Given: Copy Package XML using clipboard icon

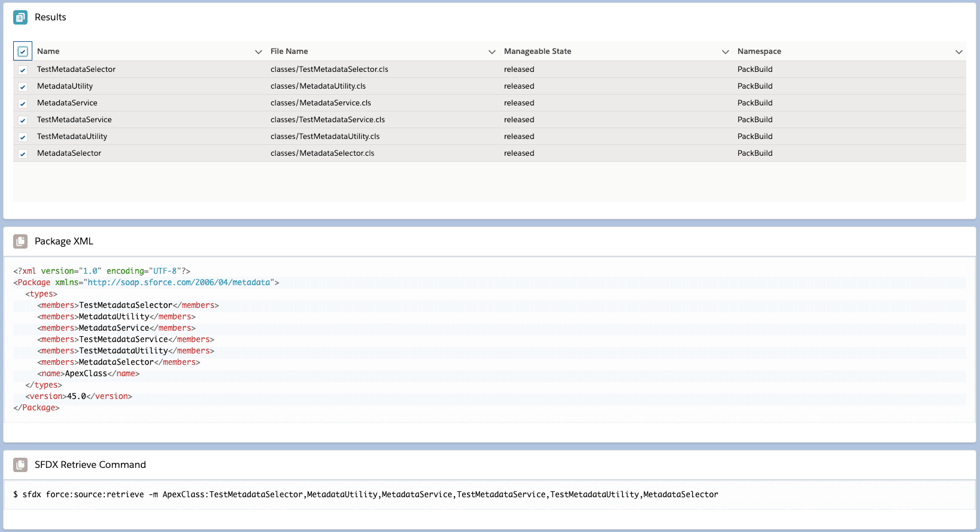Looking at the screenshot, I should 20,241.
